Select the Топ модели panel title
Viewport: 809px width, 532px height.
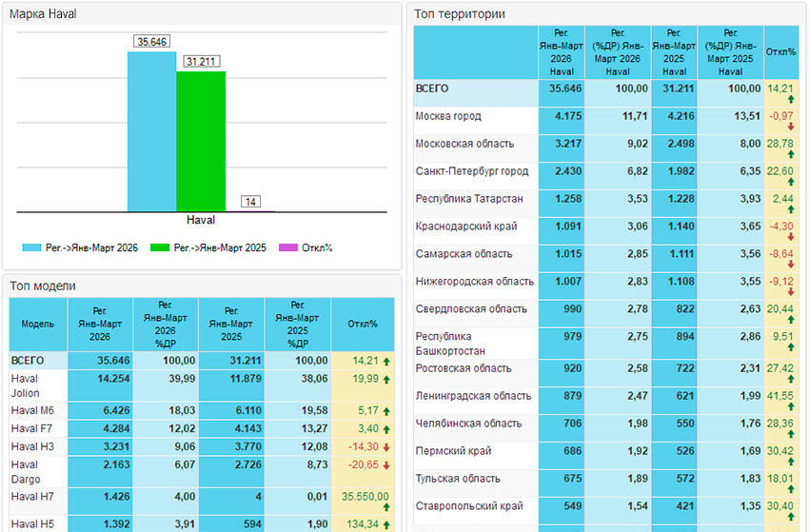pyautogui.click(x=43, y=285)
